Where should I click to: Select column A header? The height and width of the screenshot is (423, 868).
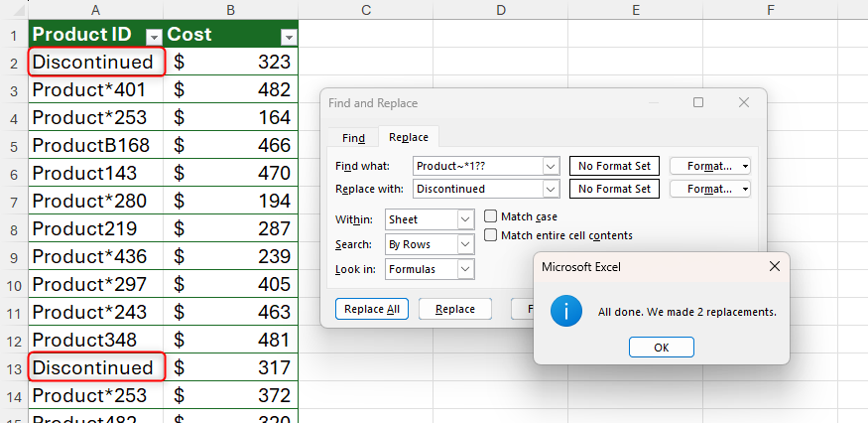pyautogui.click(x=96, y=9)
